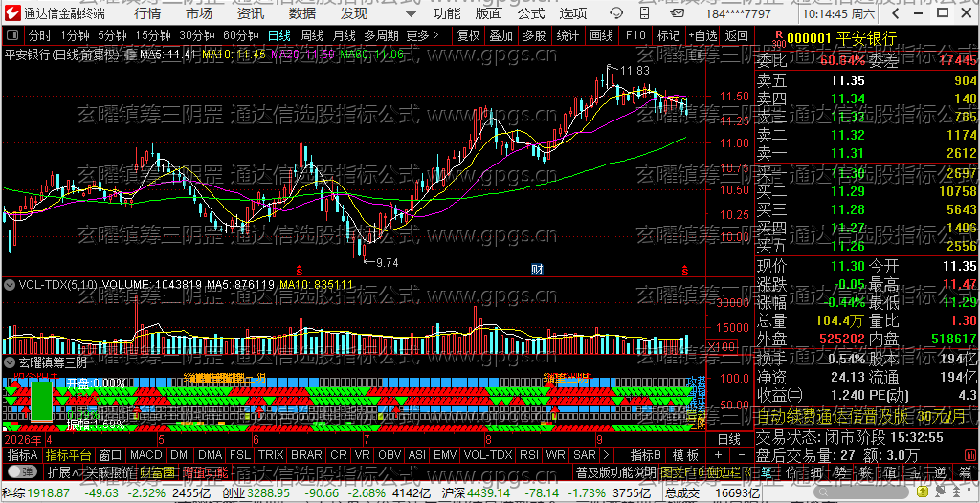980x503 pixels.
Task: Click the plus zoom-in button below chart
Action: coord(718,454)
